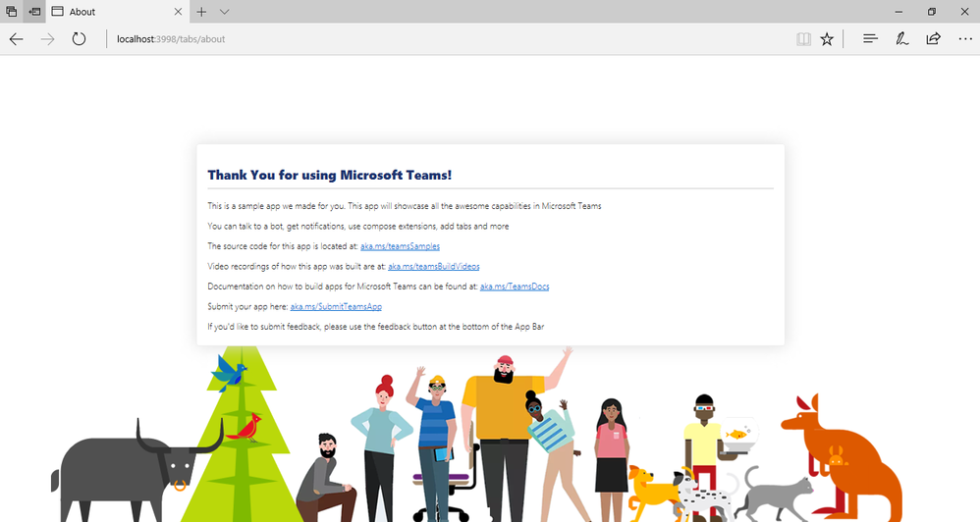Click the forward navigation arrow
980x522 pixels.
click(47, 38)
